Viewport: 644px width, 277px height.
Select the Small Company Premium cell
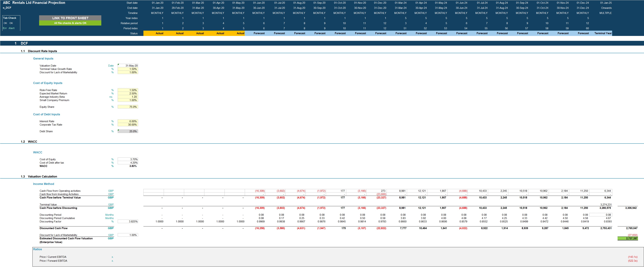coord(128,100)
